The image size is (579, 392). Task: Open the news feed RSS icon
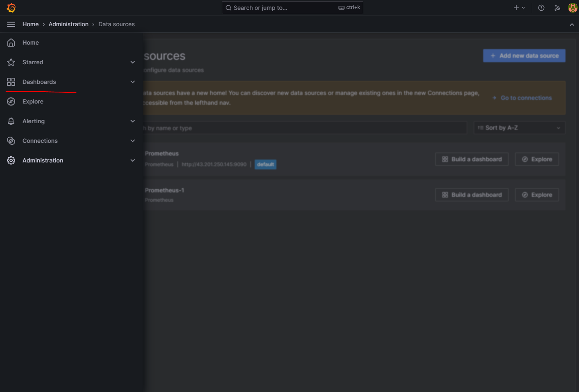[557, 8]
